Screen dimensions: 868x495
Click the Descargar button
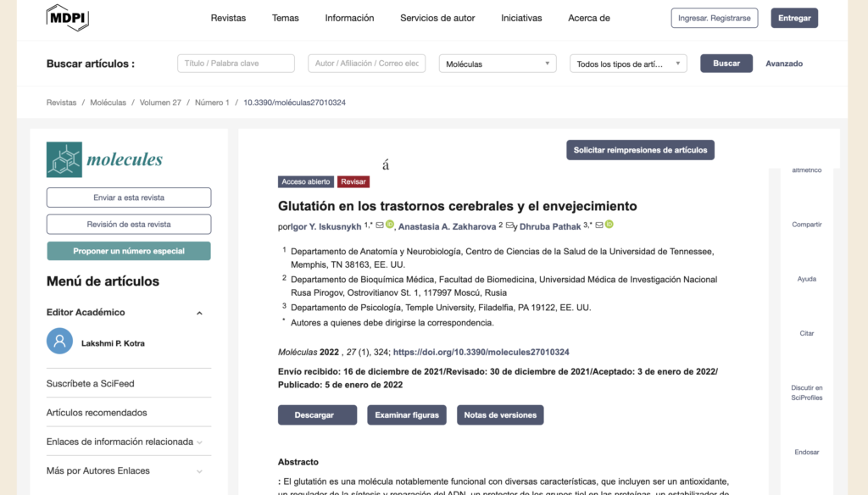coord(314,415)
